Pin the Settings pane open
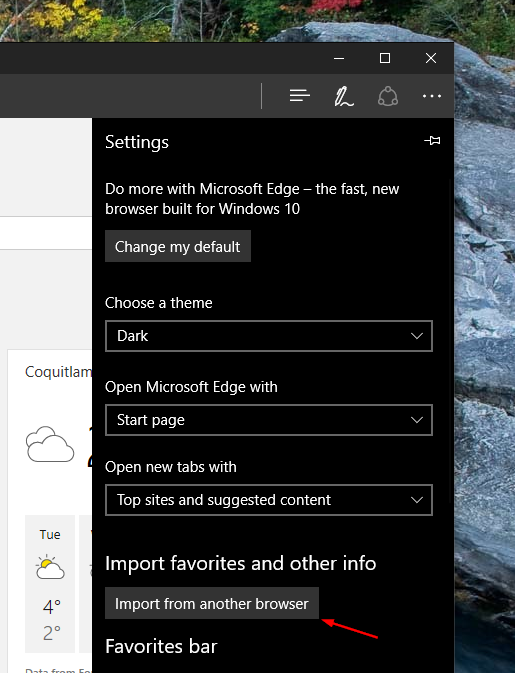 [432, 140]
